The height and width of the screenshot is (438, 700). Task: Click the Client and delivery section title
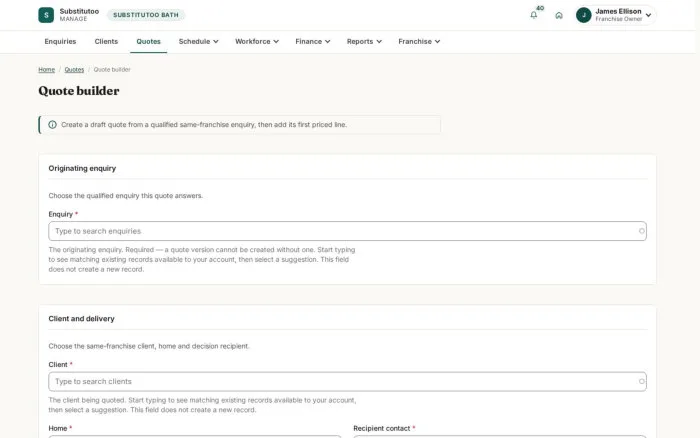(81, 318)
